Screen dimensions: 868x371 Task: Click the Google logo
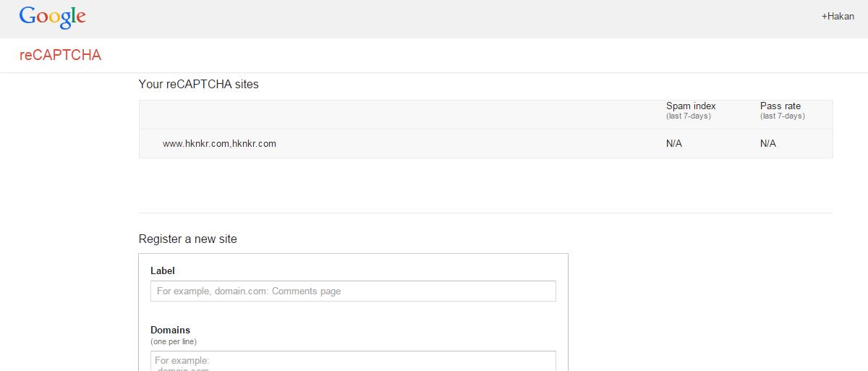pyautogui.click(x=52, y=17)
